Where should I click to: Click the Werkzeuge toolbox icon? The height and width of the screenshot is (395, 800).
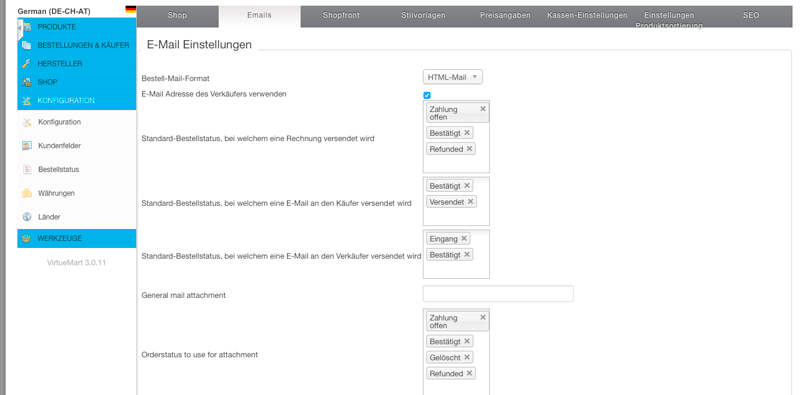[27, 238]
